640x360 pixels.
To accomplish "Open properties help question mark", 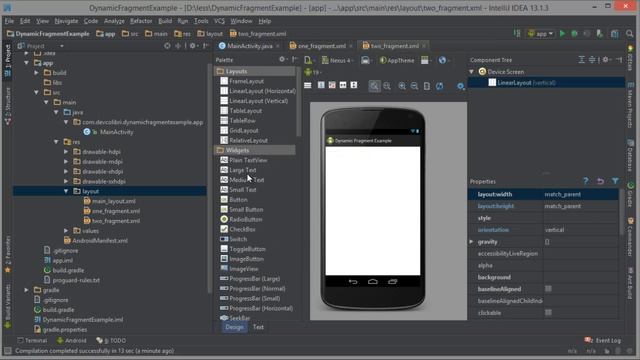I will point(586,181).
